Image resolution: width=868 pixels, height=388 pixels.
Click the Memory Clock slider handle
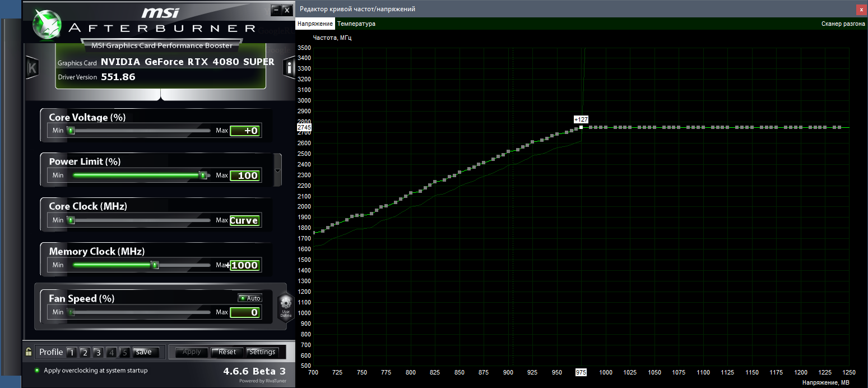[x=155, y=265]
